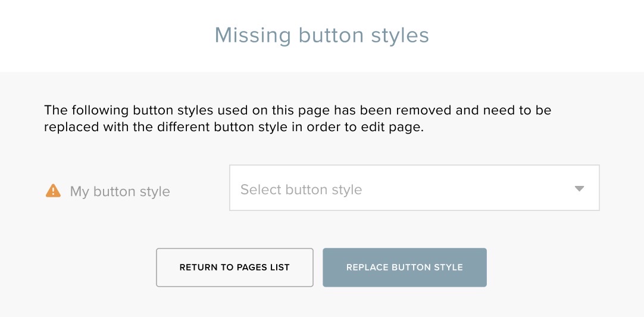Click the white outlined button below the dropdown
Viewport: 644px width, 317px height.
(x=235, y=268)
